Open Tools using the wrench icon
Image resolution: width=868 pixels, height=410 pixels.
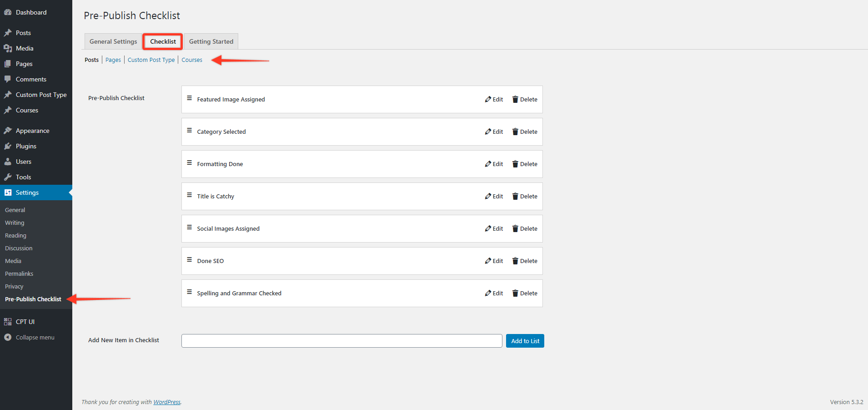click(8, 177)
